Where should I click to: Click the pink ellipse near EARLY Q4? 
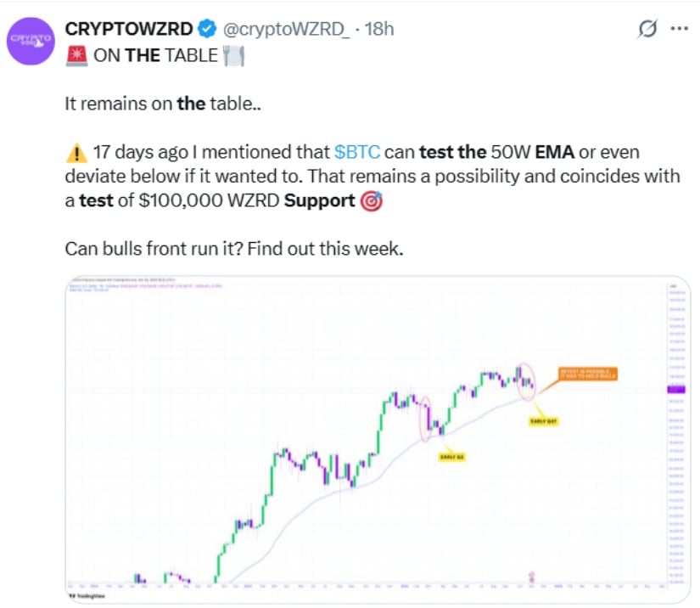click(526, 380)
